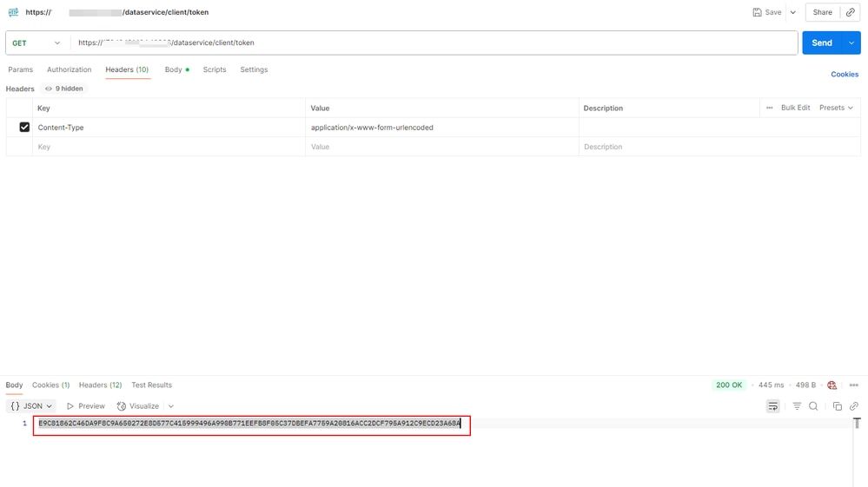Click the application/x-www-form-urlencoded value cell
Screen dimensions: 868x487
click(441, 127)
